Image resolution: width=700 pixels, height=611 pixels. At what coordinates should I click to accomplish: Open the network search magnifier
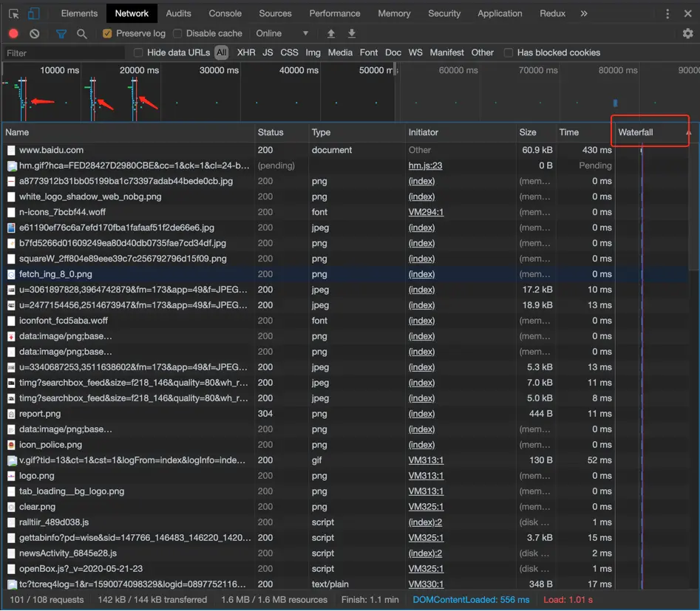[x=82, y=33]
